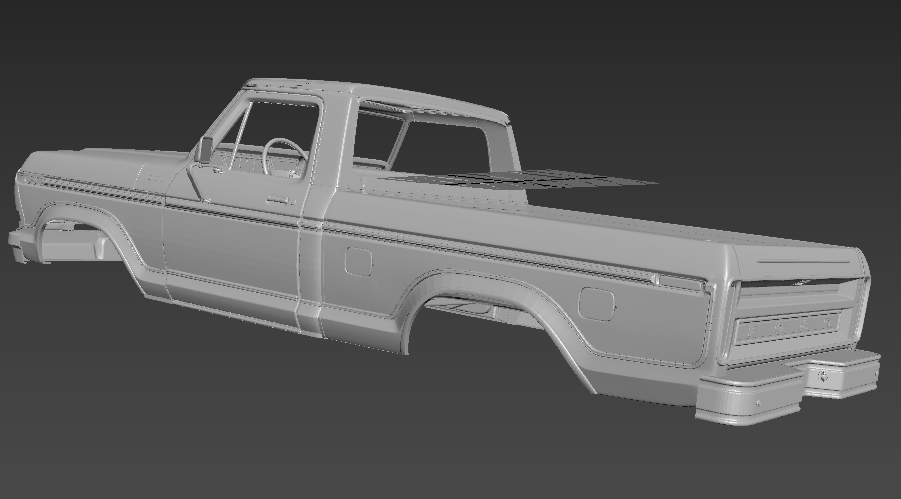Click the steering wheel inside the cab
The width and height of the screenshot is (901, 499).
click(285, 157)
